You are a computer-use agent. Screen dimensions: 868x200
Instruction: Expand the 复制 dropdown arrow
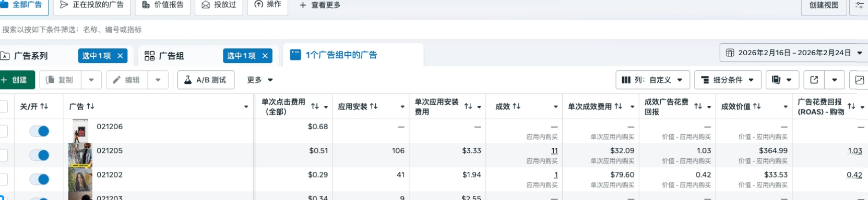pyautogui.click(x=91, y=80)
